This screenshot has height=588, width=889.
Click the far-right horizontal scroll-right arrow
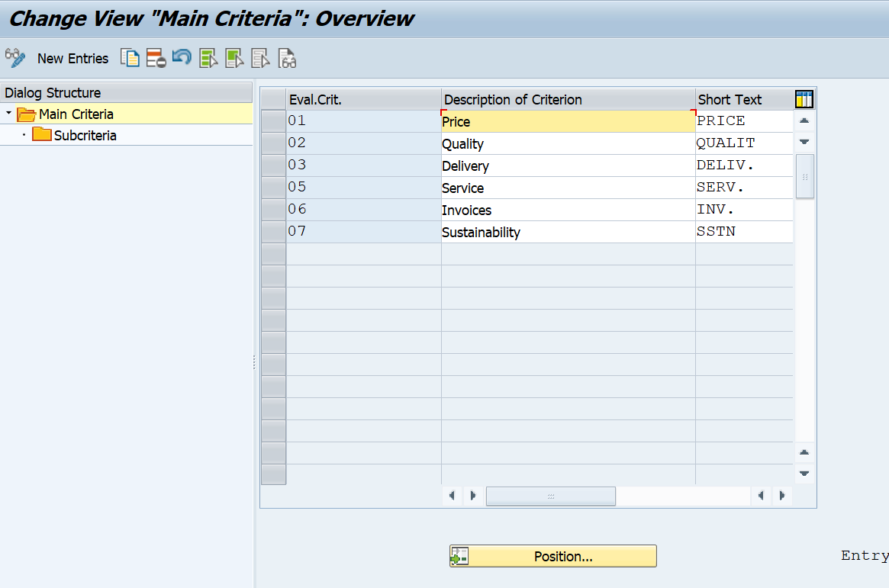[x=782, y=496]
